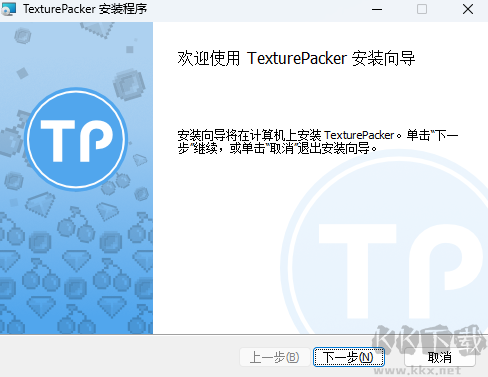Click the heading 欢迎使用 TexturePacker 安装向导
488x377 pixels.
[296, 58]
